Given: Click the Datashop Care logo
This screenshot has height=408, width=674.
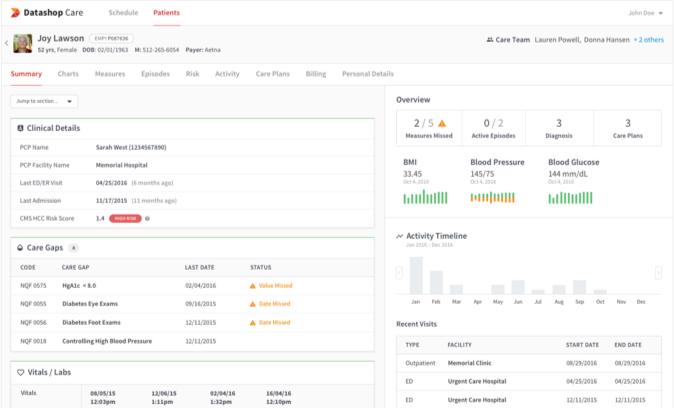Looking at the screenshot, I should point(48,13).
